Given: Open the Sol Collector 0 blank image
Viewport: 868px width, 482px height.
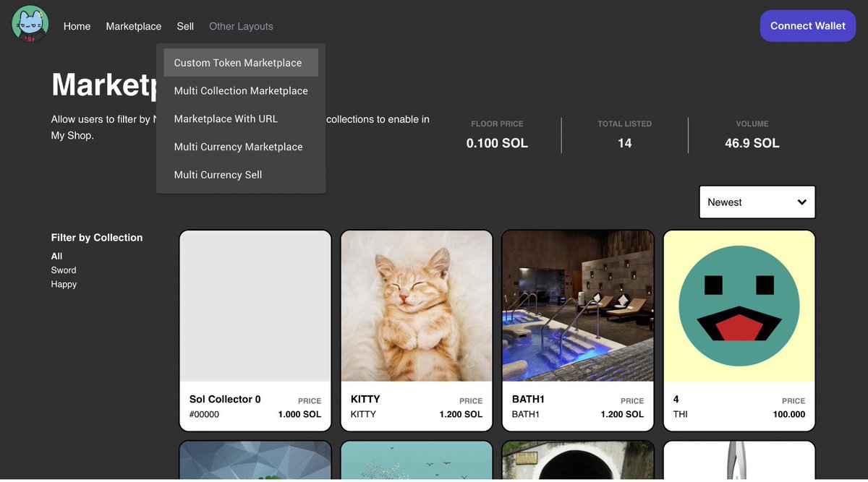Looking at the screenshot, I should 255,306.
